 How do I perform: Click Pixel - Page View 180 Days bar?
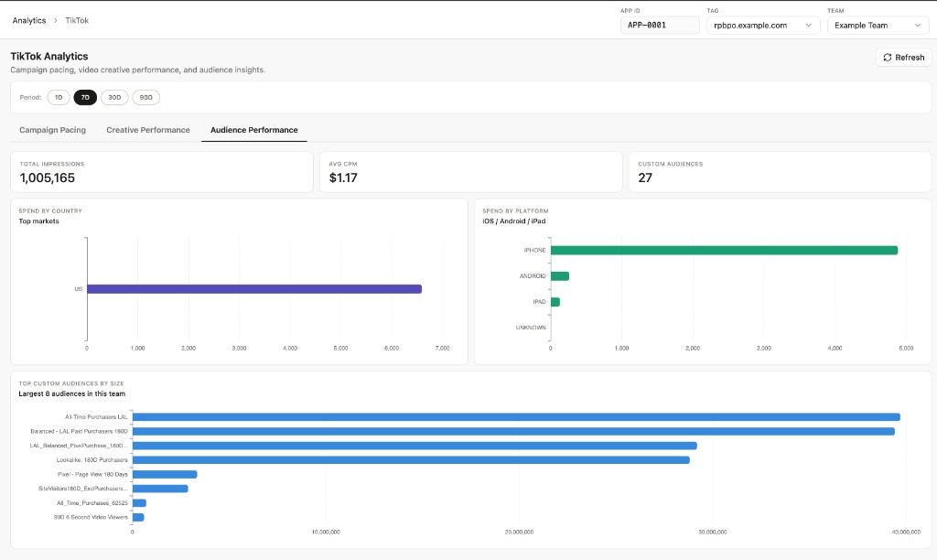(165, 475)
